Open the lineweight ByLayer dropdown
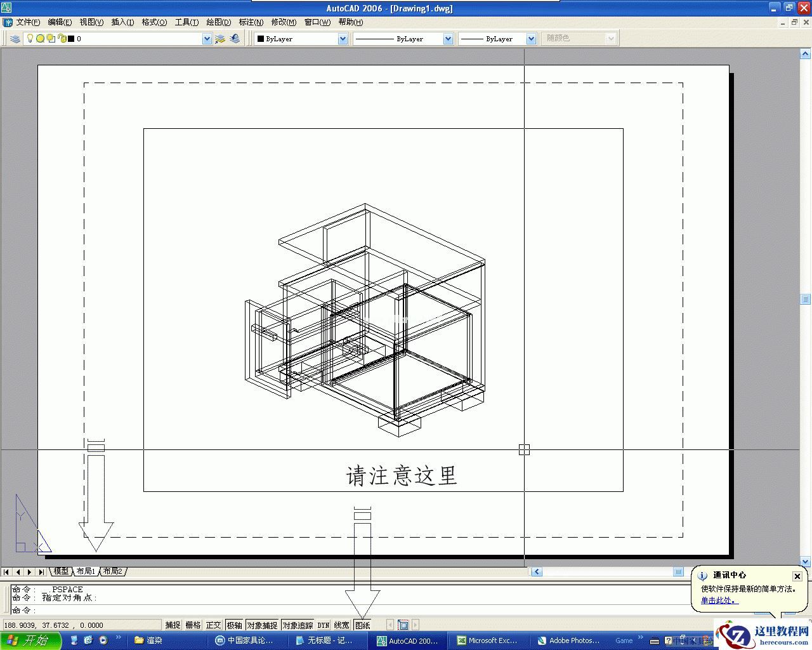812x650 pixels. [x=531, y=39]
